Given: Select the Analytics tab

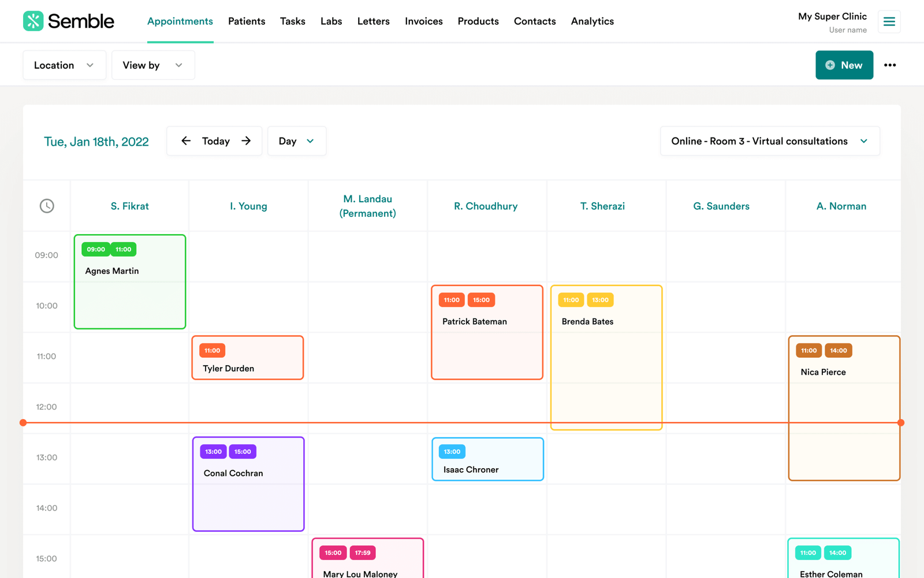Looking at the screenshot, I should [592, 21].
